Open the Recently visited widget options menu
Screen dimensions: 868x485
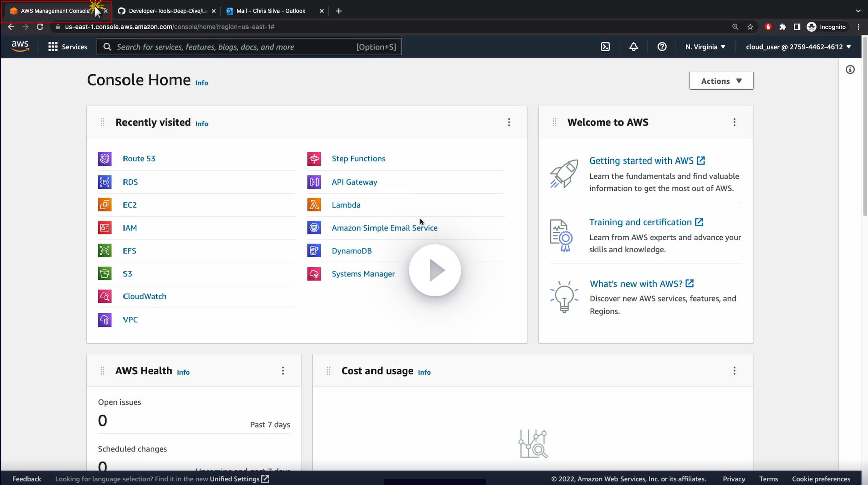[509, 122]
